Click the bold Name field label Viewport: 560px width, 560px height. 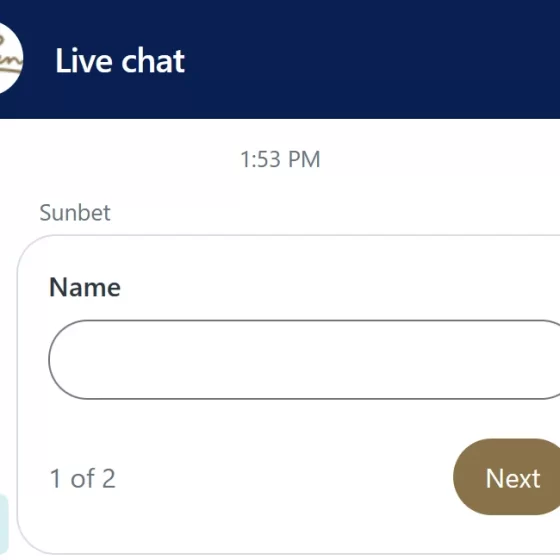(x=85, y=287)
